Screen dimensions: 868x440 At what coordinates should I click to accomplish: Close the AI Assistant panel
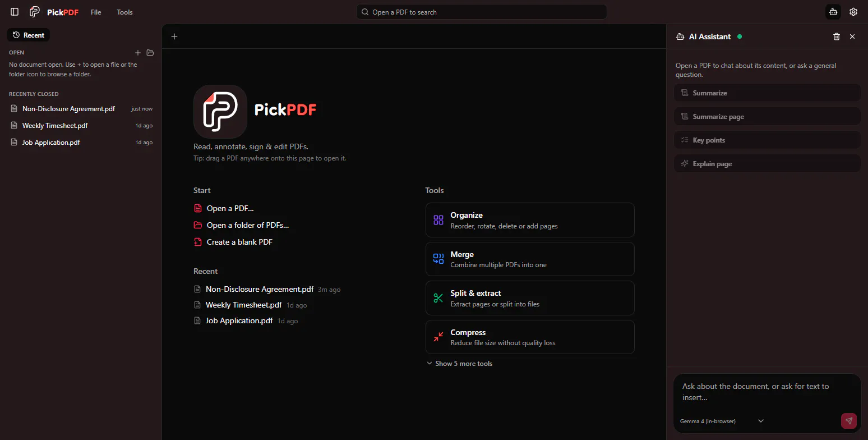click(852, 36)
